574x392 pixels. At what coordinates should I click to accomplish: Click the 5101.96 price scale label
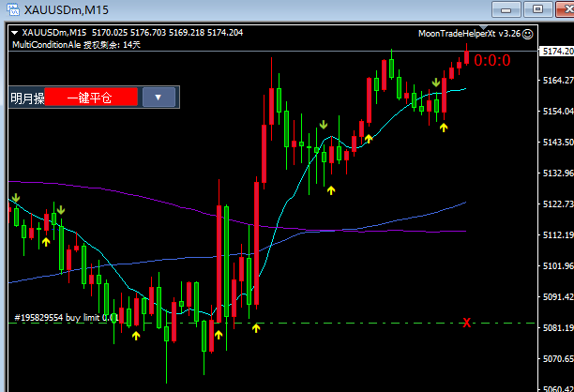(x=558, y=265)
